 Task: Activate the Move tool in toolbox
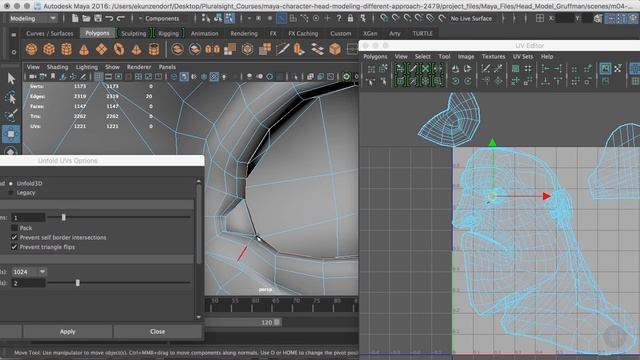[11, 134]
